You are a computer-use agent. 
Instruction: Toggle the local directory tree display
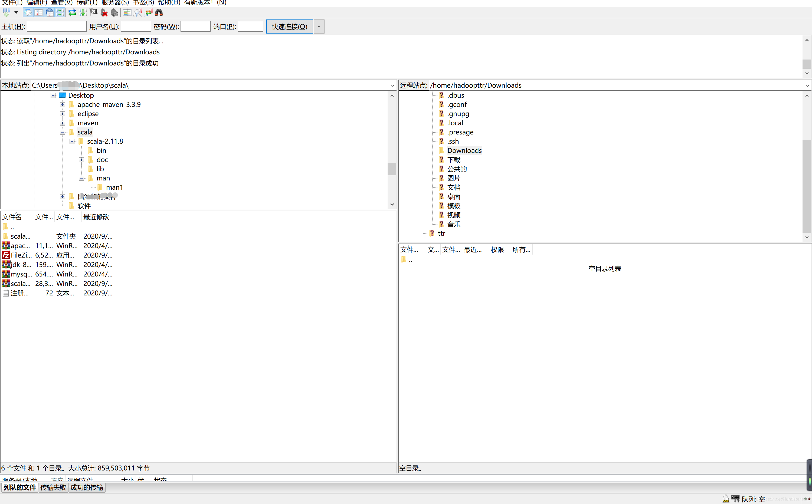click(x=39, y=13)
